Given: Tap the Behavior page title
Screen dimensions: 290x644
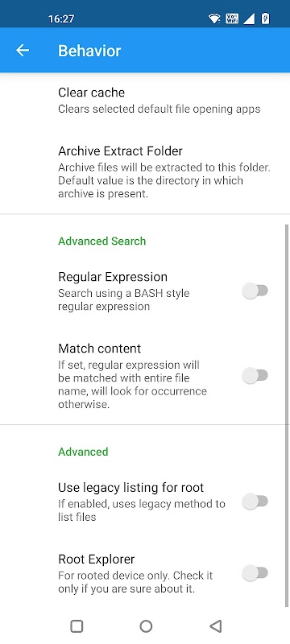Looking at the screenshot, I should coord(89,51).
